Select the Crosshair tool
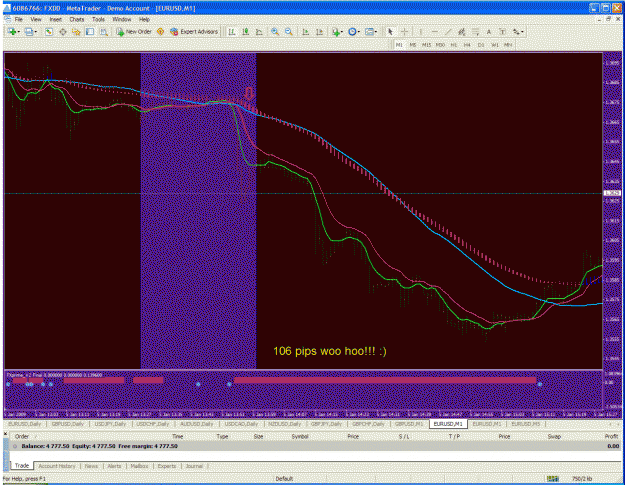The width and height of the screenshot is (625, 485). point(404,32)
